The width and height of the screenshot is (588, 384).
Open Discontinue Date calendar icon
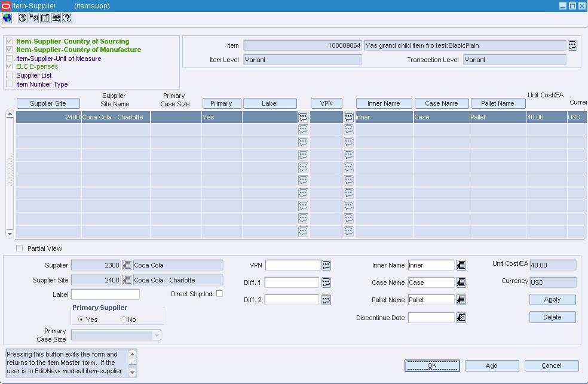(461, 318)
